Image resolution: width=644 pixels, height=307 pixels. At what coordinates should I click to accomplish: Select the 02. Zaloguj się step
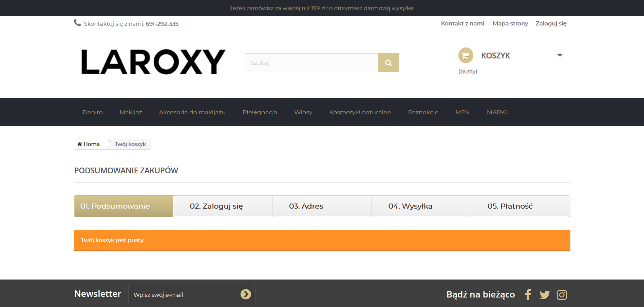click(223, 206)
